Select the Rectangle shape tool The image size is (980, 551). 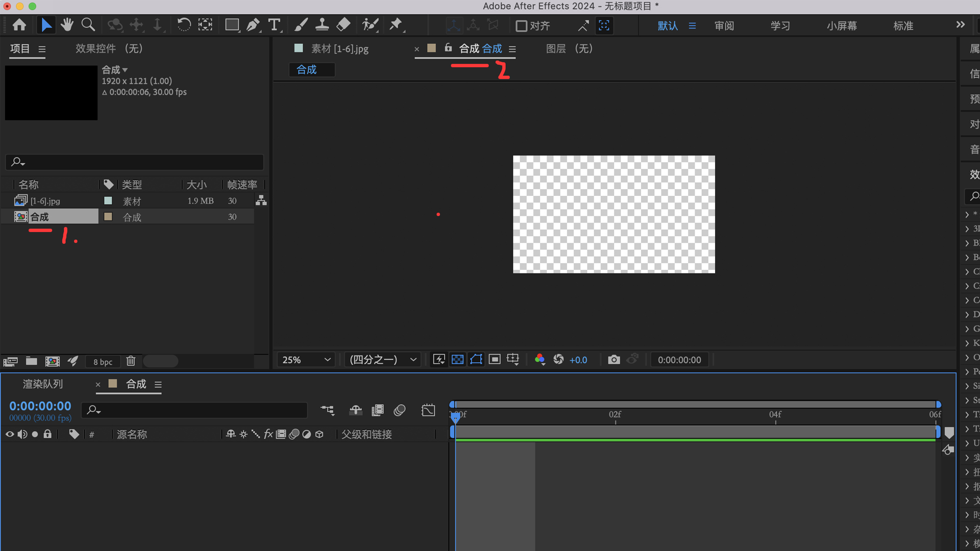coord(232,24)
